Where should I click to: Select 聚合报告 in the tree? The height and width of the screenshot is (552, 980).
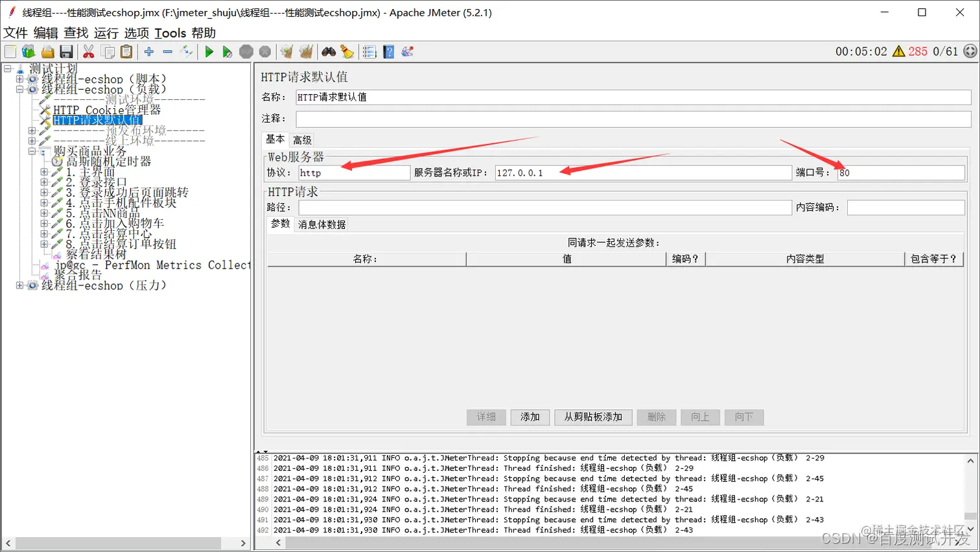click(x=78, y=275)
